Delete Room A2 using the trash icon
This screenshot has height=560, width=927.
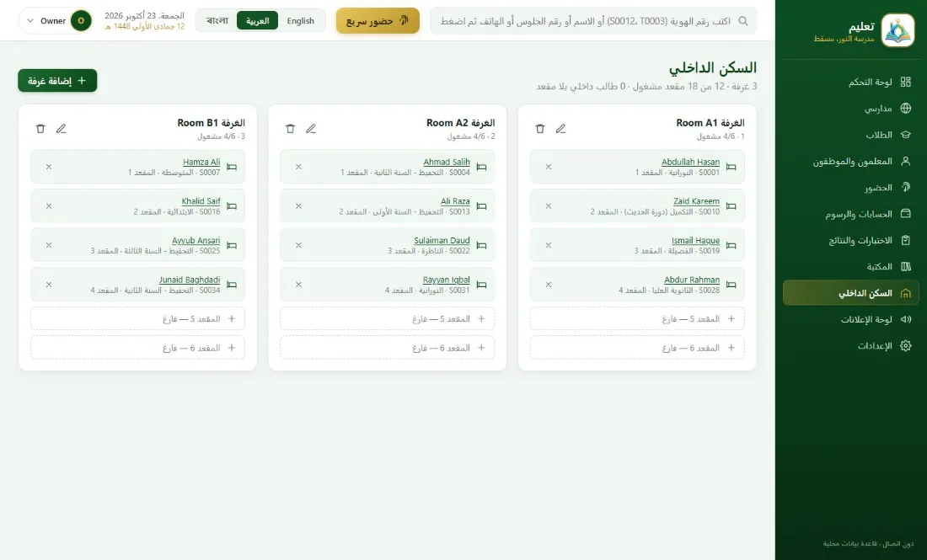click(290, 128)
